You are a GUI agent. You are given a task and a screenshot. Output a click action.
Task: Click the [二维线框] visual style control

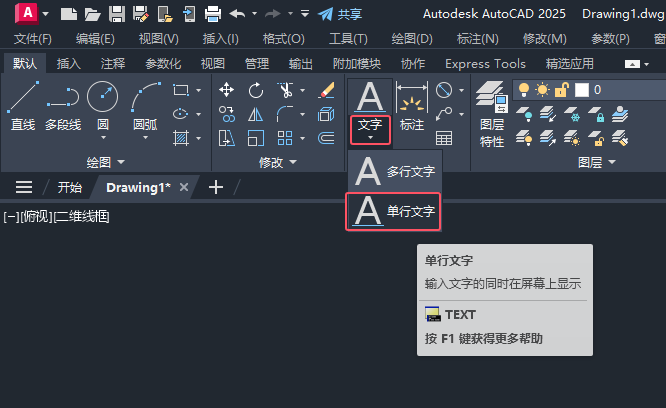coord(82,217)
